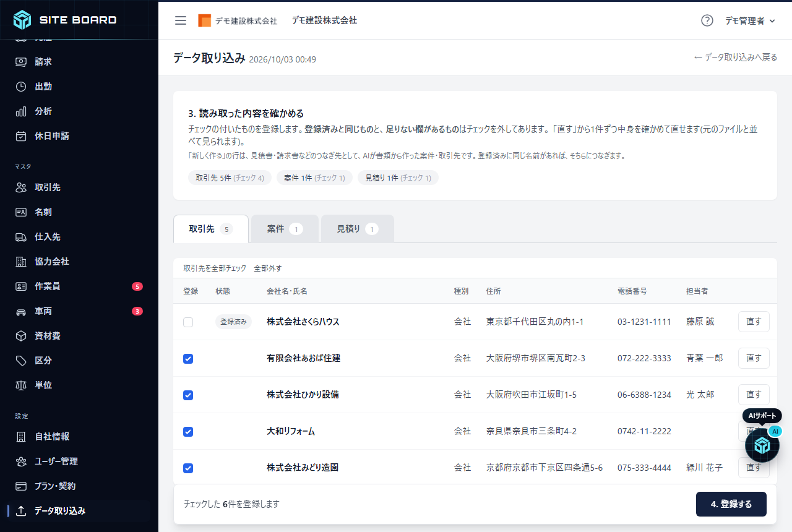Click the 見積り 1件 summary chip

(x=398, y=178)
